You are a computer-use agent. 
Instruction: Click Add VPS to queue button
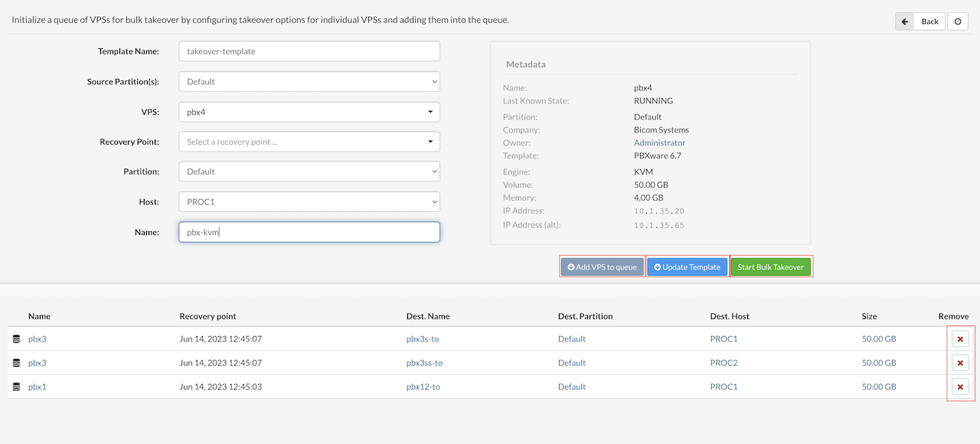click(x=603, y=267)
